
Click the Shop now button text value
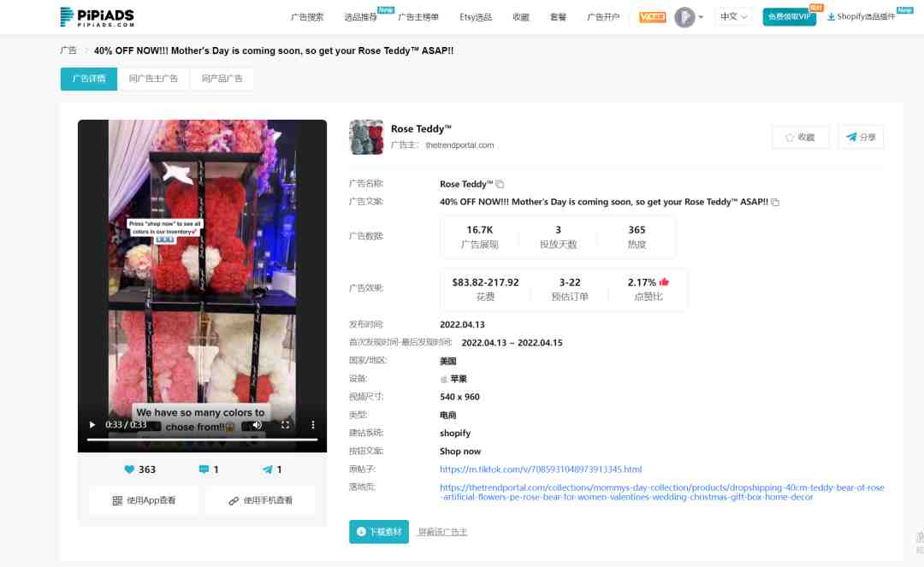[460, 451]
